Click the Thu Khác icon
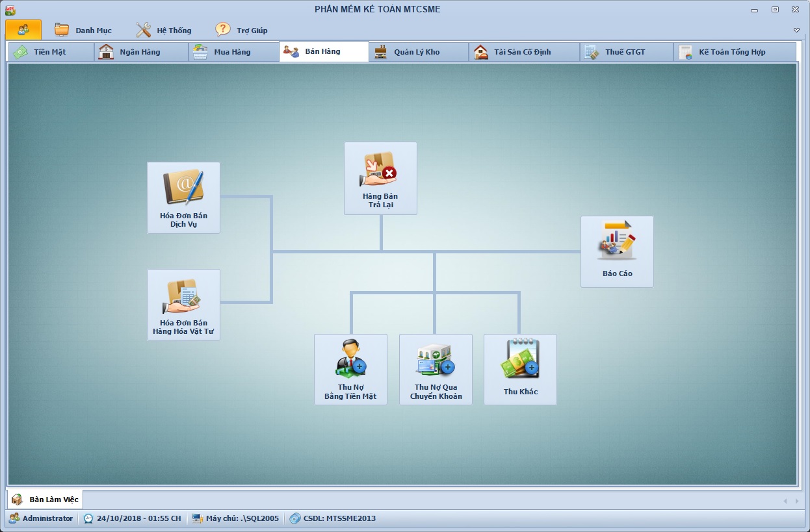The image size is (810, 532). [x=520, y=369]
